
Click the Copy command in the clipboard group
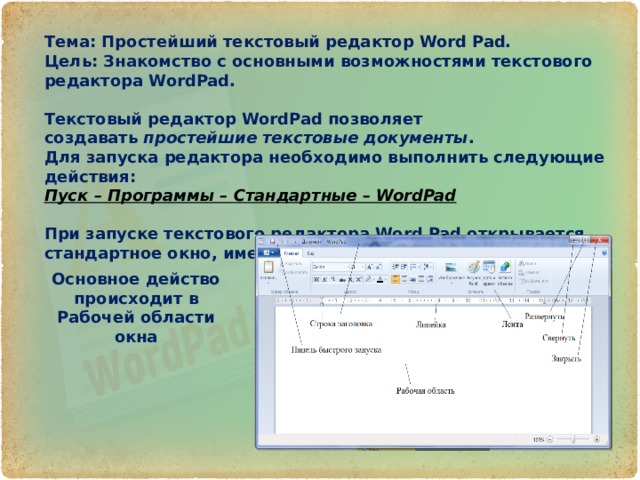tap(294, 272)
